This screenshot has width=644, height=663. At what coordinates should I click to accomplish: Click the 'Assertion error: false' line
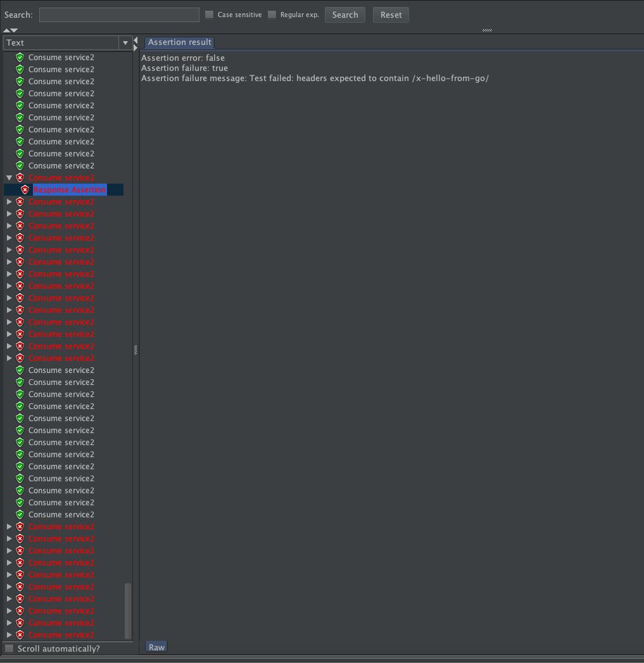pos(182,58)
